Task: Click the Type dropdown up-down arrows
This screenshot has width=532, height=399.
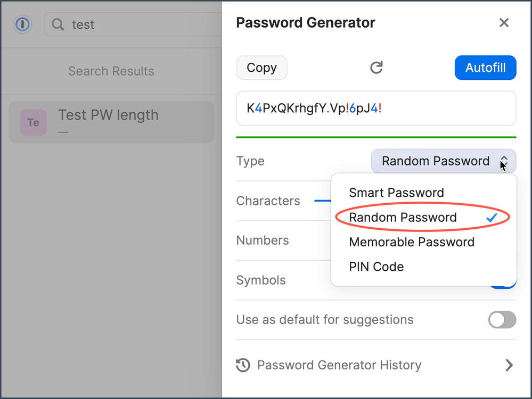Action: (504, 161)
